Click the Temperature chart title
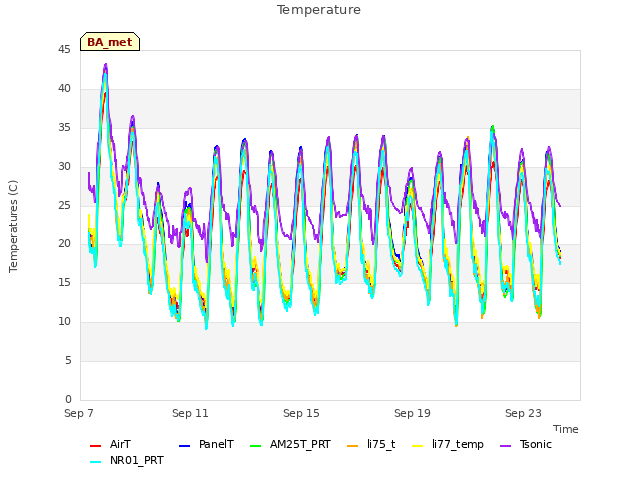The image size is (640, 480). 319,10
